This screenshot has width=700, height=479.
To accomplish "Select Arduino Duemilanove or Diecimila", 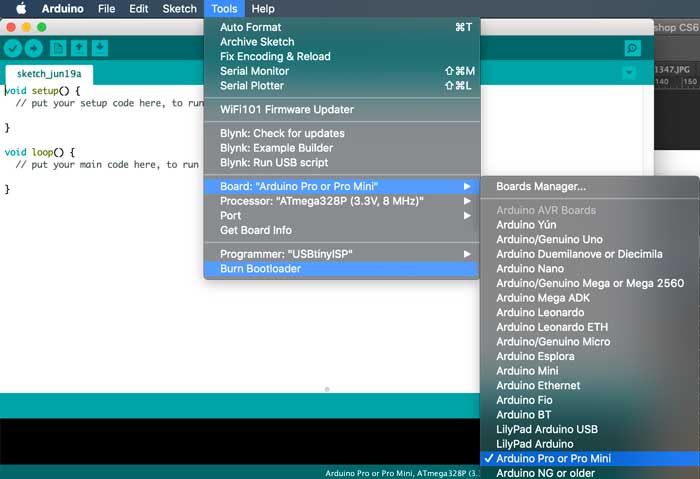I will point(590,254).
